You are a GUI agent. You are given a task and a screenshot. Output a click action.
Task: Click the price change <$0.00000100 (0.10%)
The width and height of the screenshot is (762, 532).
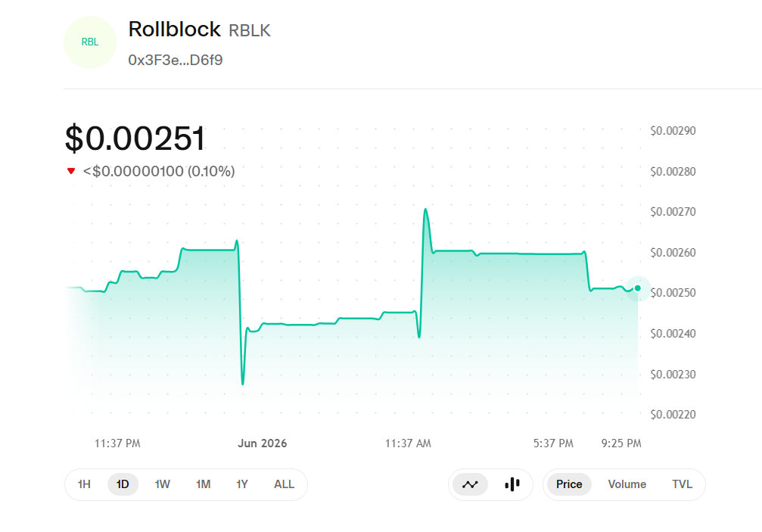tap(159, 171)
